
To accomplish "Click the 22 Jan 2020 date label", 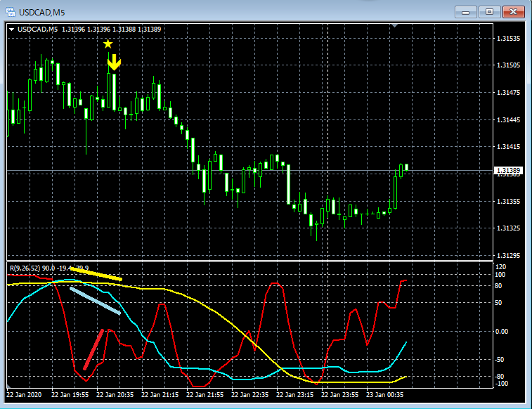I will 24,395.
